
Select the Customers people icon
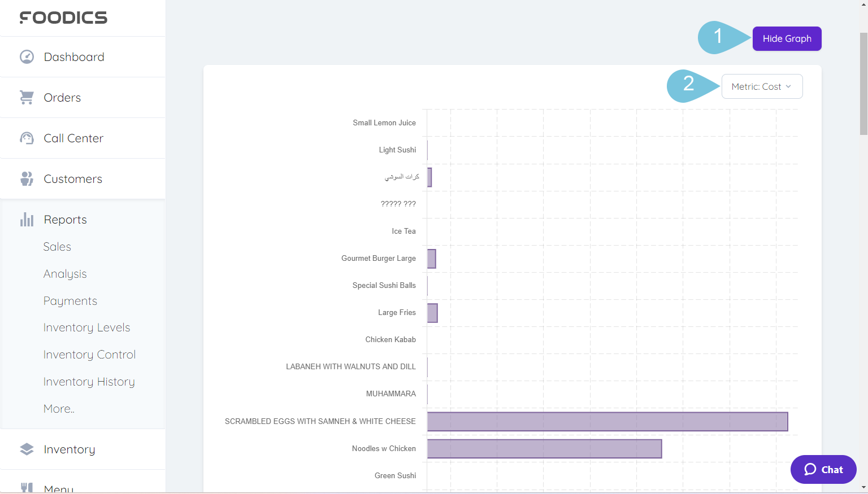click(27, 178)
